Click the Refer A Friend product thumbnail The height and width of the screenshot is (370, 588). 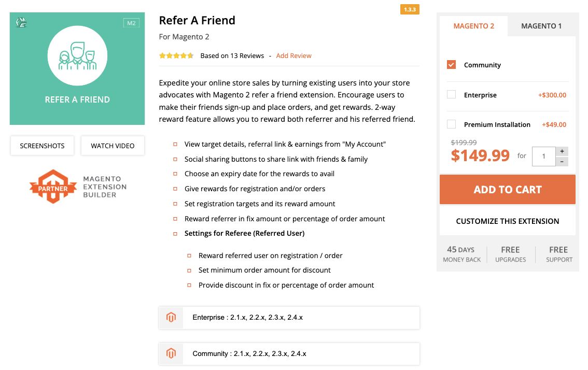click(x=77, y=69)
